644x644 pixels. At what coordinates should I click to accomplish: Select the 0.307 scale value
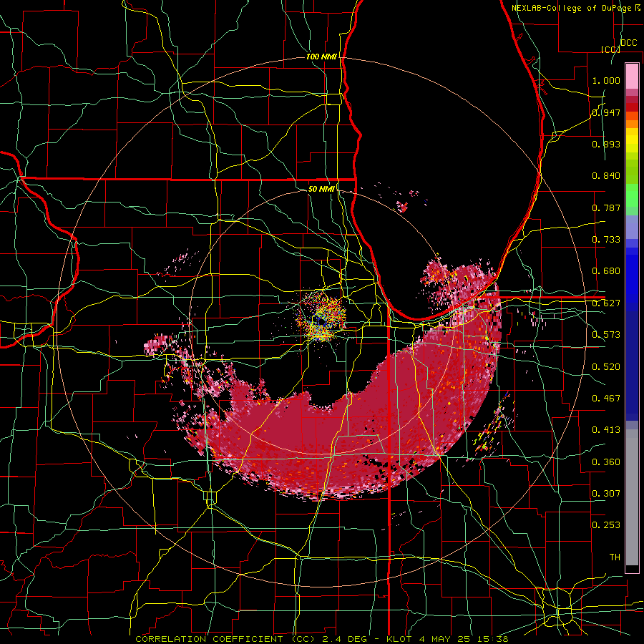click(606, 494)
